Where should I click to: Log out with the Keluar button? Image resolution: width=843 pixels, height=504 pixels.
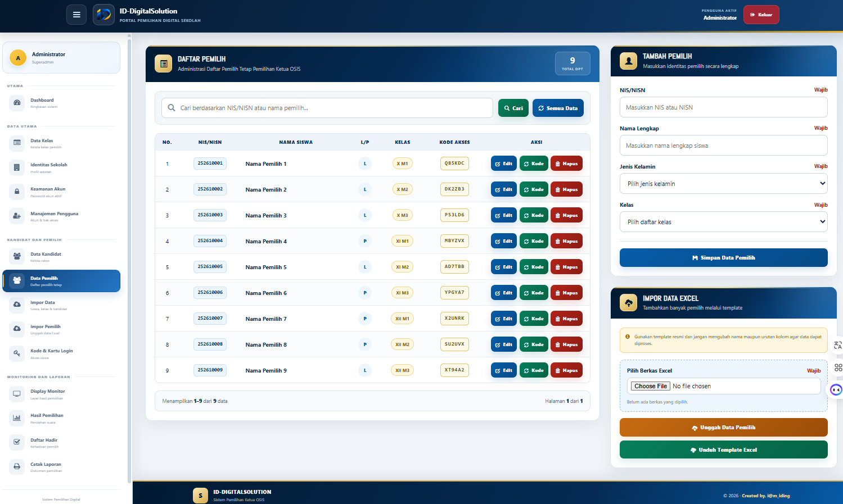tap(761, 15)
